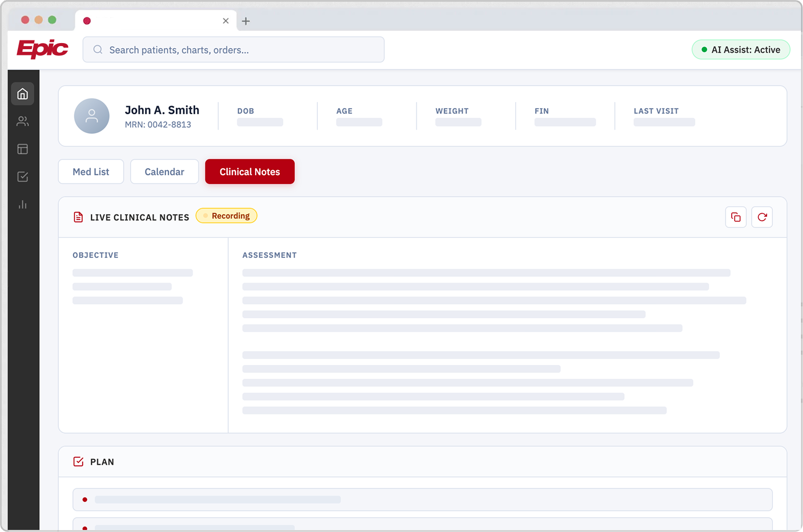
Task: Click the AI Assist: Active badge
Action: (741, 50)
